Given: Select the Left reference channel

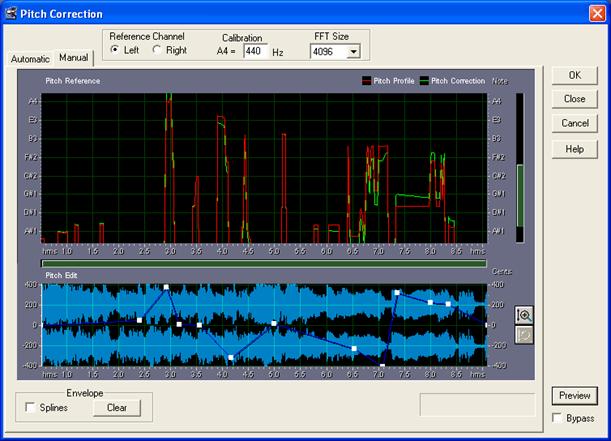Looking at the screenshot, I should pos(115,50).
